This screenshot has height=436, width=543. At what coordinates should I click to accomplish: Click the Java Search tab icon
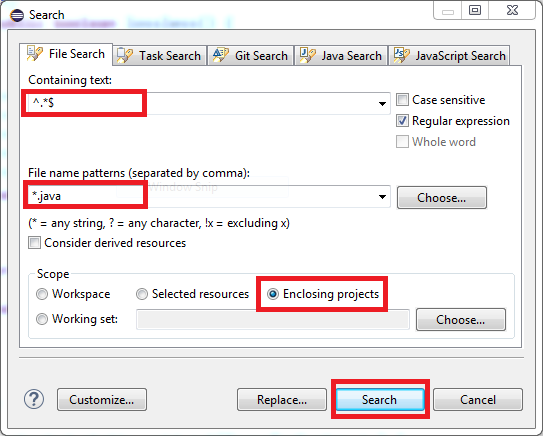click(307, 55)
